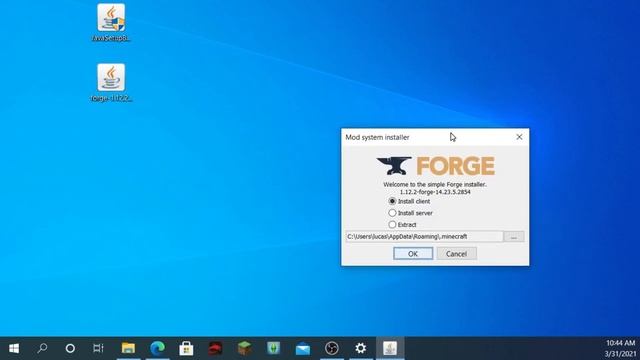Choose the Extract radio option
The width and height of the screenshot is (640, 360).
click(392, 224)
